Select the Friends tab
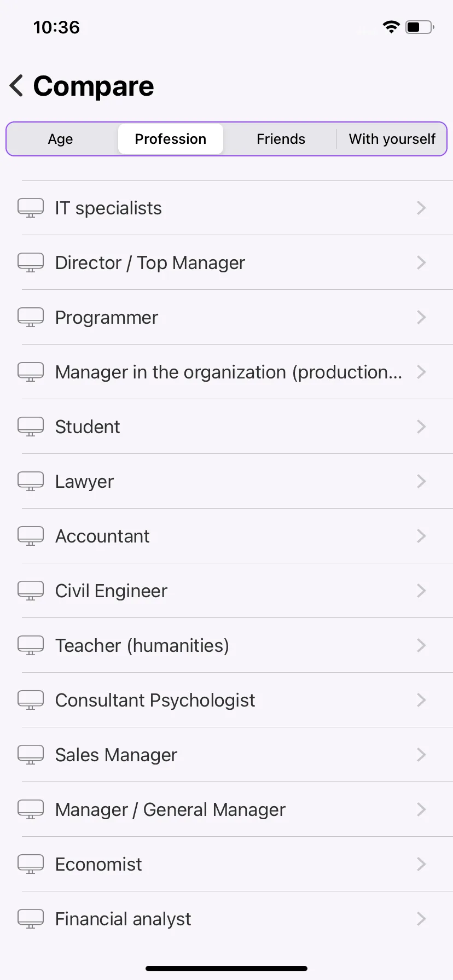The height and width of the screenshot is (980, 453). click(281, 139)
